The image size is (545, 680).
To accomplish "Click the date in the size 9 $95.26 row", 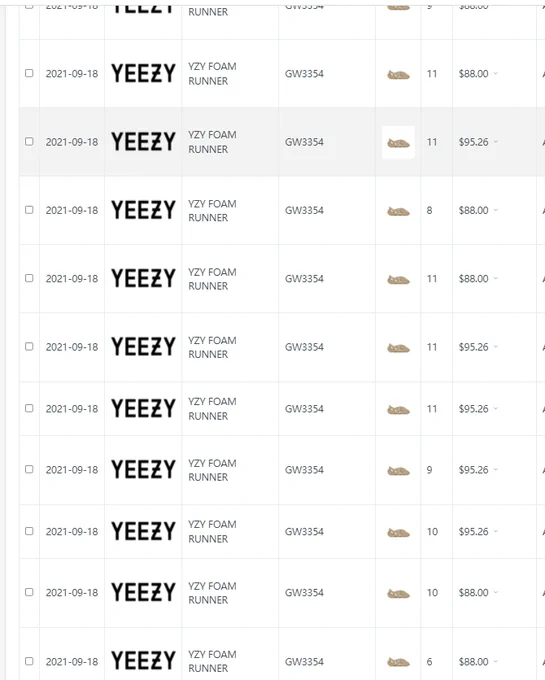I will coord(72,470).
